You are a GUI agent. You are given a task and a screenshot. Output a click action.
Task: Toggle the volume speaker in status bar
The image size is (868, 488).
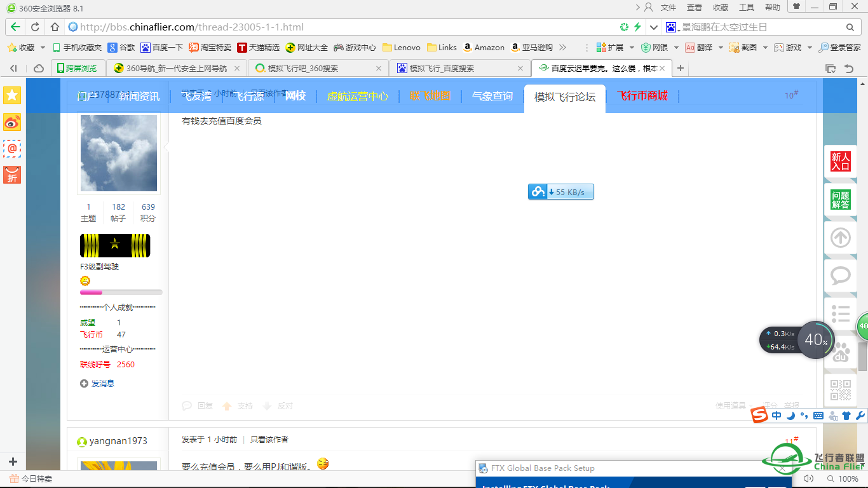pyautogui.click(x=808, y=478)
